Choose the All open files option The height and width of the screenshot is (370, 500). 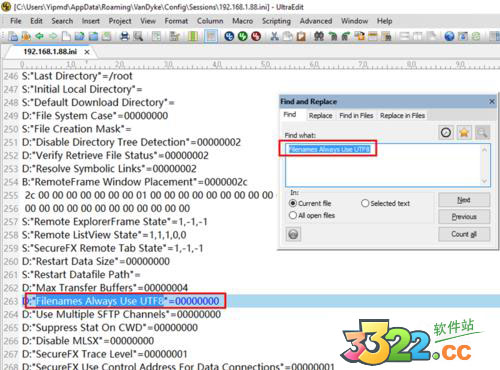point(293,215)
